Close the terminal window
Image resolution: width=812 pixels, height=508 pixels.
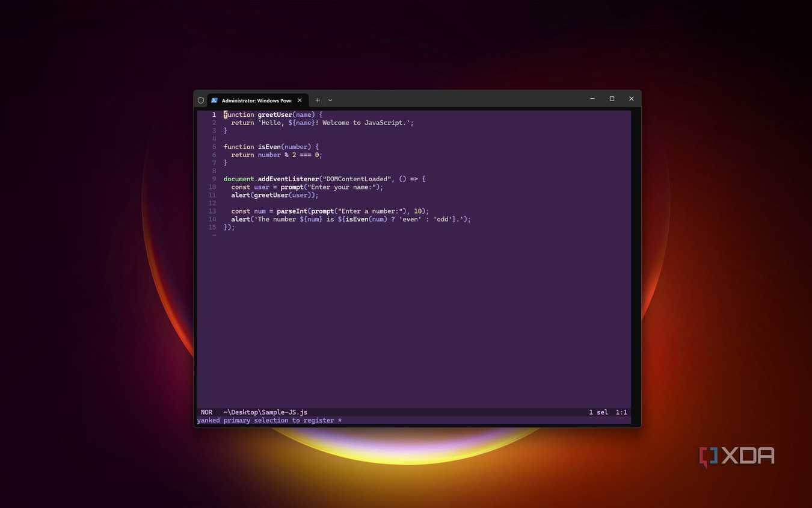631,99
